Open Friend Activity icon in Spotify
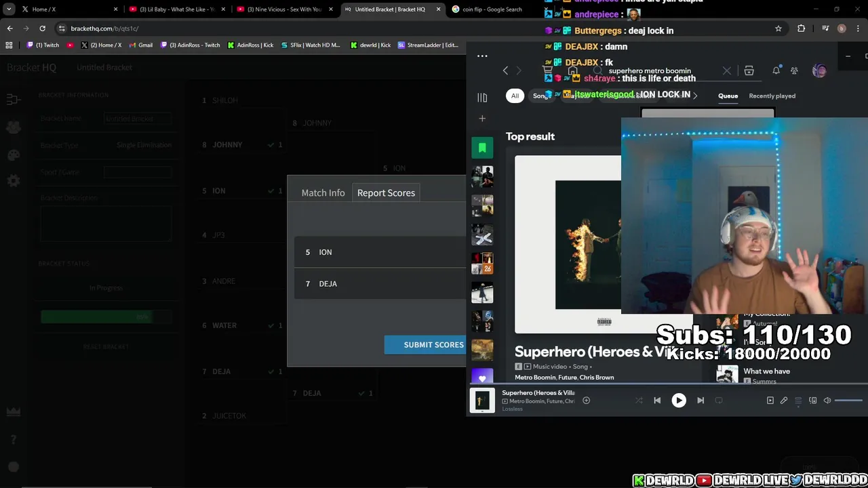868x488 pixels. coord(794,70)
